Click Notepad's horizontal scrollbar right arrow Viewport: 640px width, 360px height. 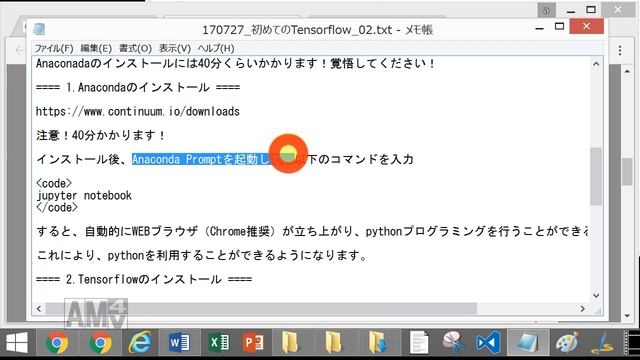(582, 309)
